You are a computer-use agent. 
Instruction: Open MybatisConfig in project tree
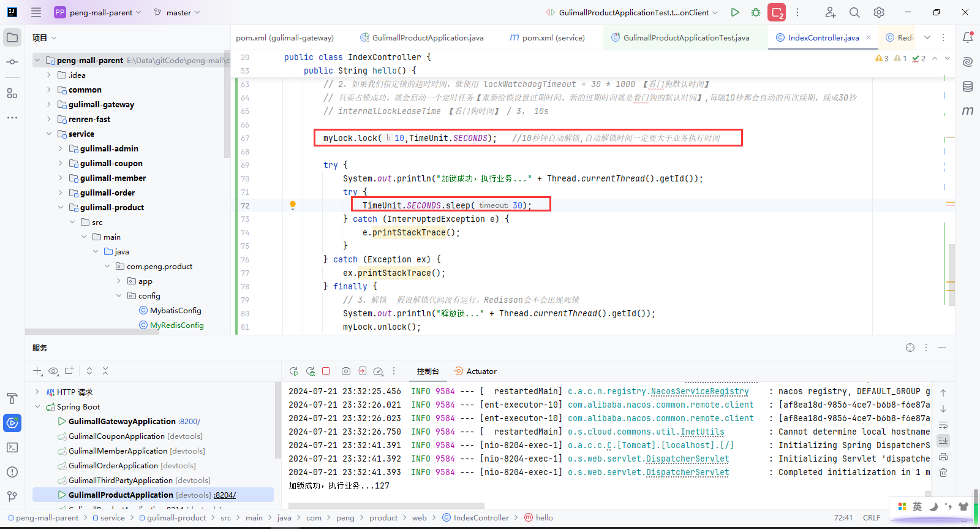[176, 311]
